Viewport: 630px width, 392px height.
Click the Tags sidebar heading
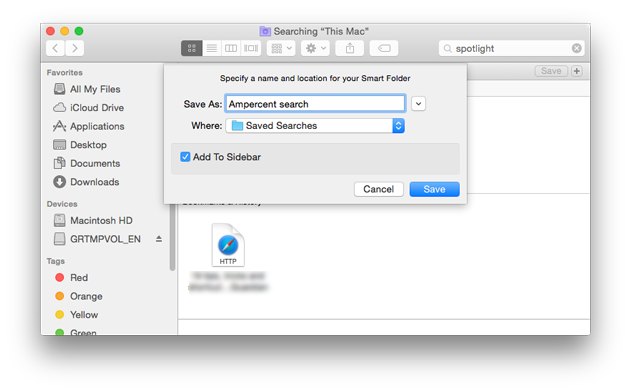click(x=55, y=261)
